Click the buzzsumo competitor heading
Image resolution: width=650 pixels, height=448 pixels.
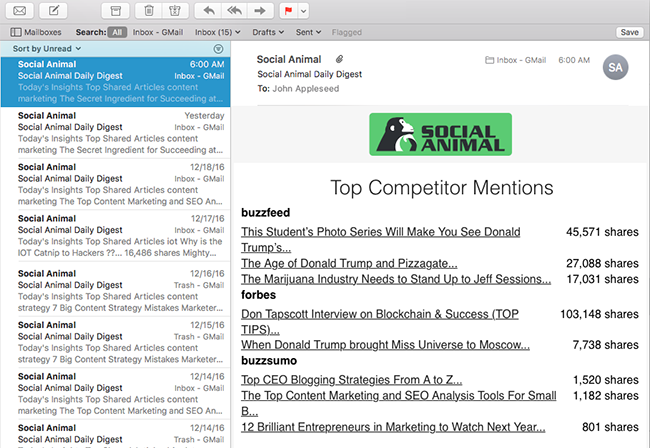click(269, 361)
